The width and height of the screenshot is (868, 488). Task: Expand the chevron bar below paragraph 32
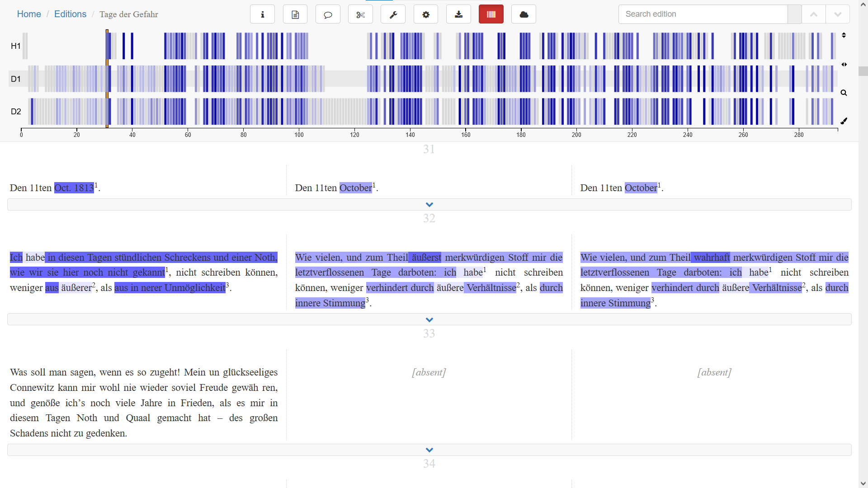tap(429, 320)
